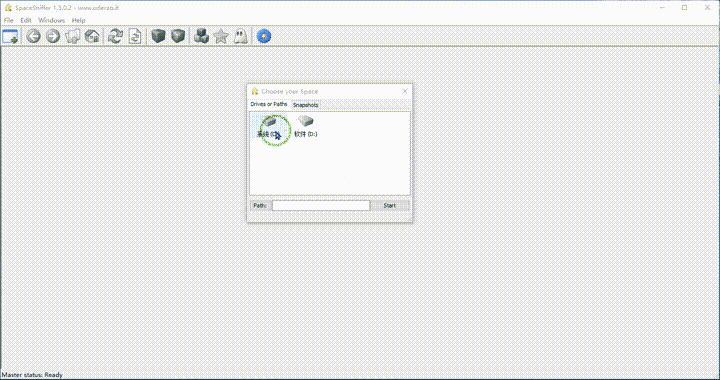Click the SpaceSniffer title bar app icon
The width and height of the screenshot is (720, 380).
8,8
